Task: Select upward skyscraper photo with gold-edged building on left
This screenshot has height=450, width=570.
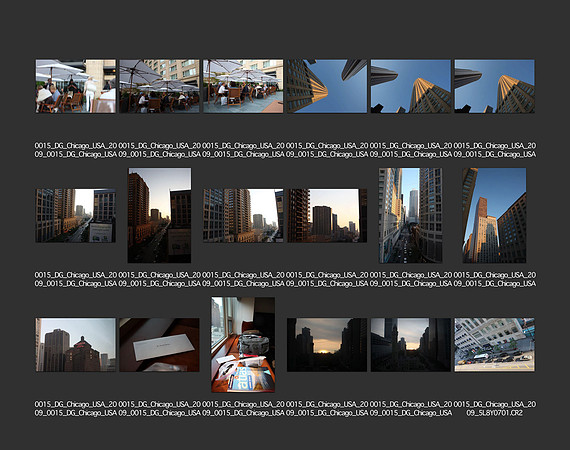Action: click(x=327, y=86)
